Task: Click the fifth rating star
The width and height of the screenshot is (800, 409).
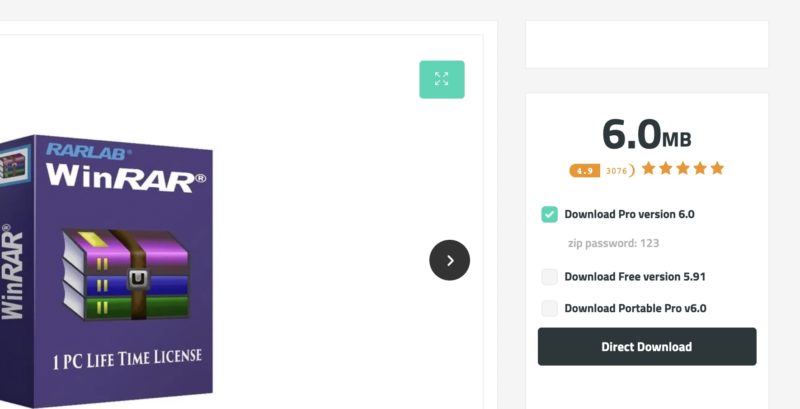Action: click(716, 169)
